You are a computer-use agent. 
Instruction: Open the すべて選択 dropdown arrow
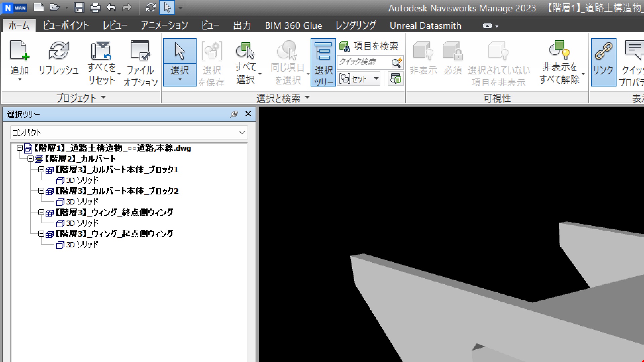[x=260, y=74]
